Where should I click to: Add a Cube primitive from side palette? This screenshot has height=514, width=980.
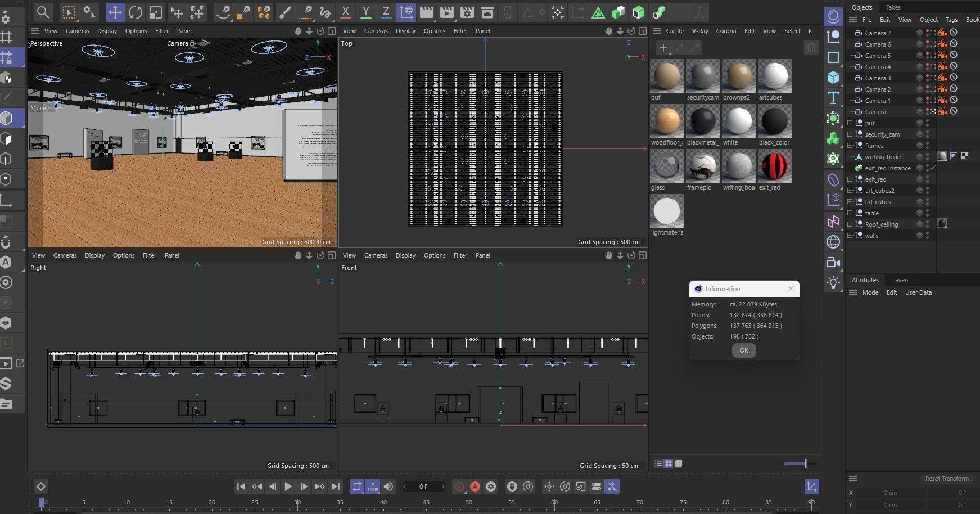[x=833, y=77]
